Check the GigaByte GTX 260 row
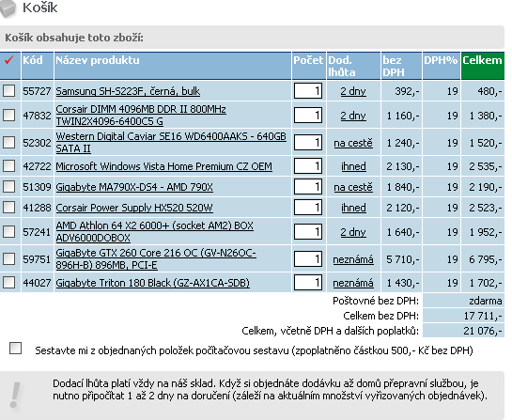Image resolution: width=512 pixels, height=420 pixels. click(8, 259)
